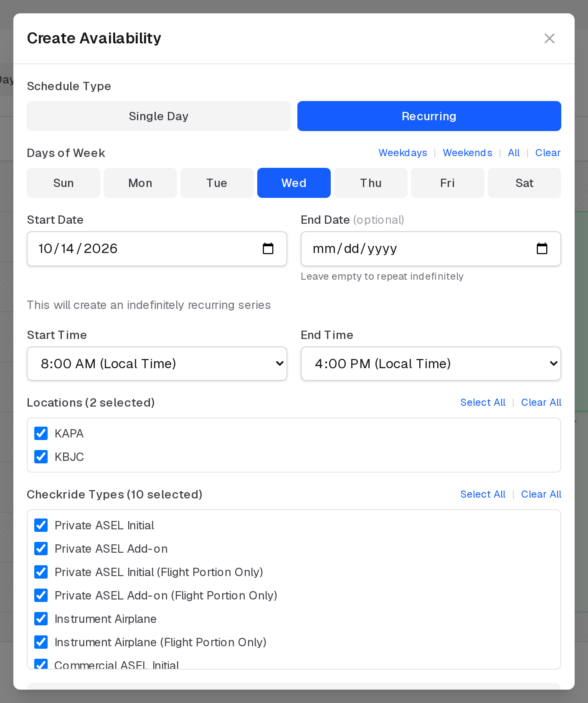Toggle Tue in Days of Week

(217, 183)
